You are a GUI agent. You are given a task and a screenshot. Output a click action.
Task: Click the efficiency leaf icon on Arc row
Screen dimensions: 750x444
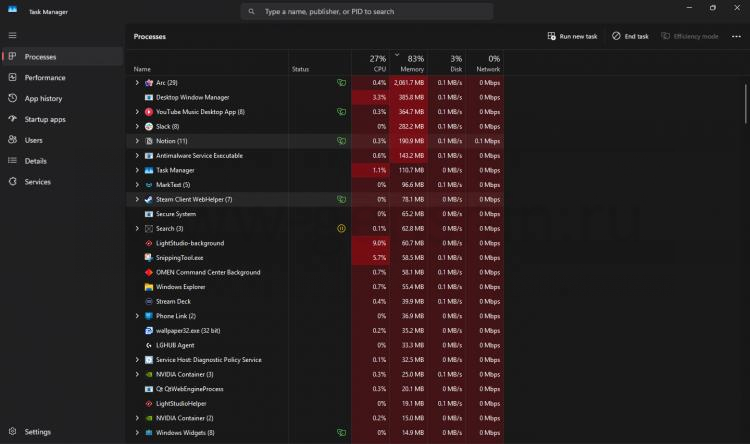pos(341,83)
